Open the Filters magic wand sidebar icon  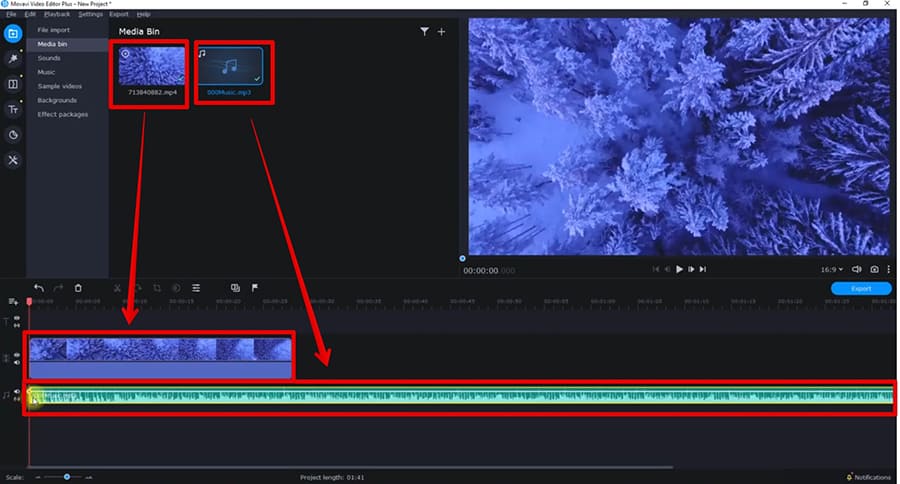coord(13,59)
